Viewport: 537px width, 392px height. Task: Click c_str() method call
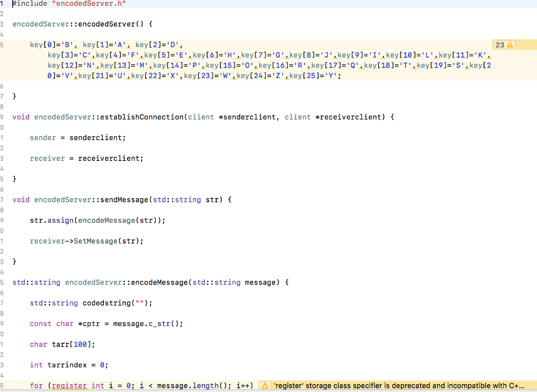click(164, 324)
